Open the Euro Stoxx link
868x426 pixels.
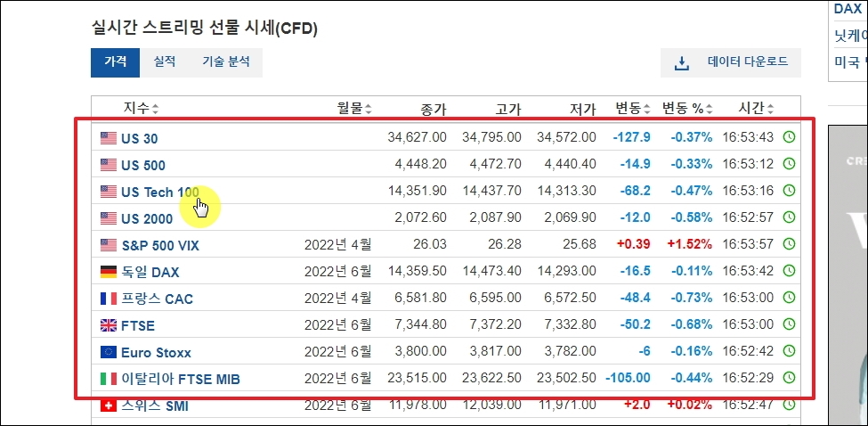point(156,352)
